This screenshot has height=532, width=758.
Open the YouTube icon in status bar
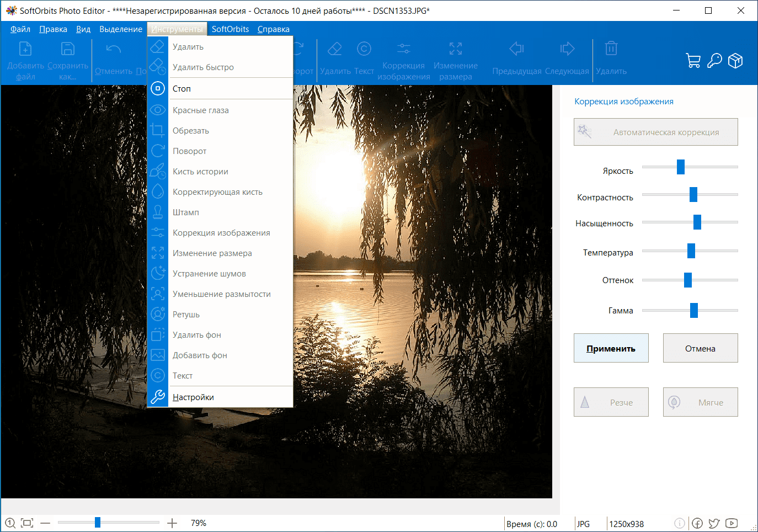click(732, 523)
